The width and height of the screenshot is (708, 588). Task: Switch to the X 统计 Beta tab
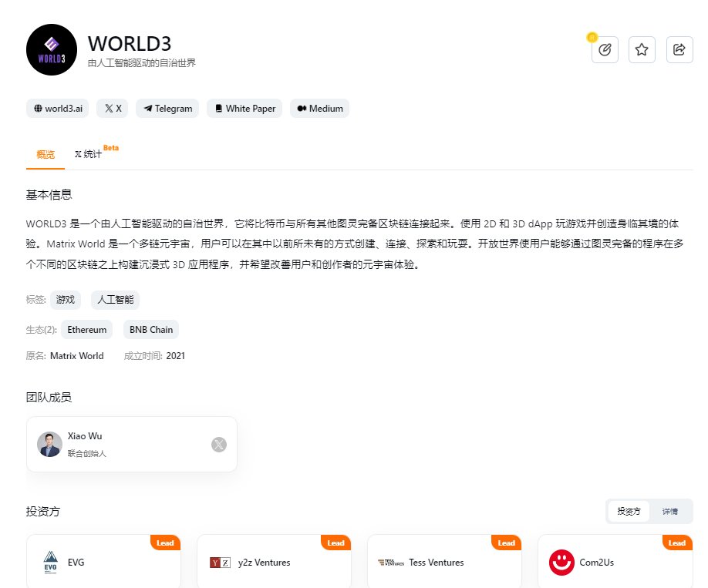[96, 153]
